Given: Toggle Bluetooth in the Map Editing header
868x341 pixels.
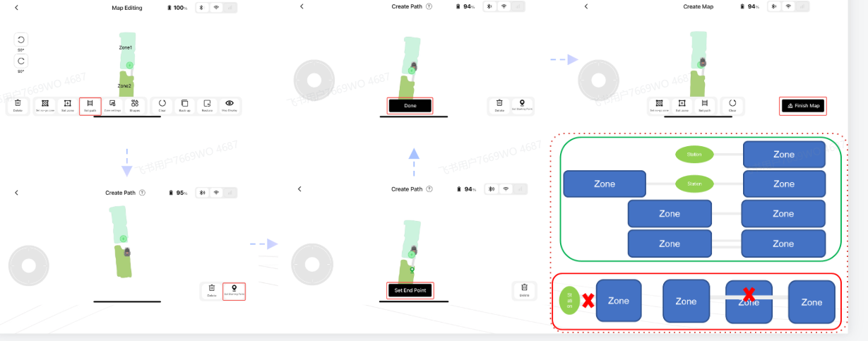Looking at the screenshot, I should 201,8.
